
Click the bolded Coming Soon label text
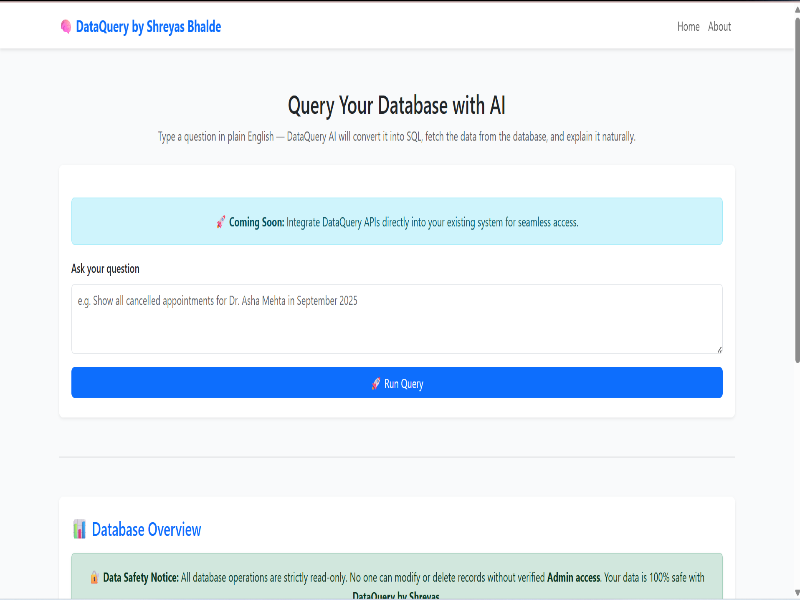pos(257,222)
